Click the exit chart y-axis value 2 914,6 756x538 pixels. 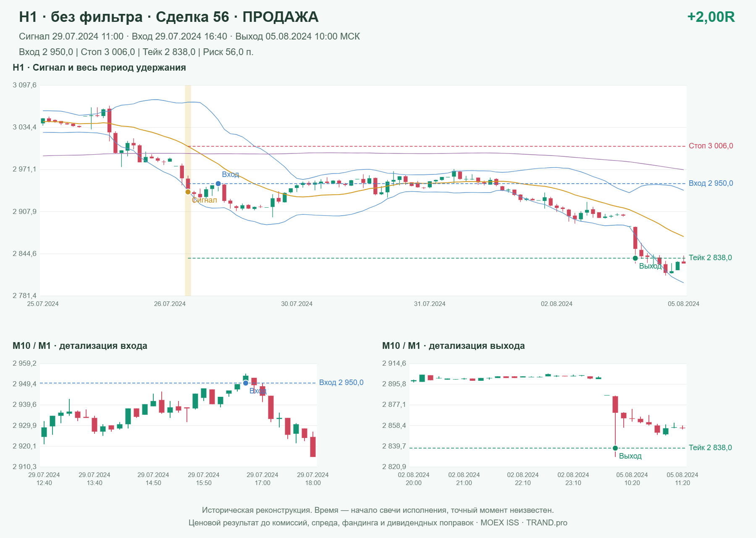click(x=394, y=363)
